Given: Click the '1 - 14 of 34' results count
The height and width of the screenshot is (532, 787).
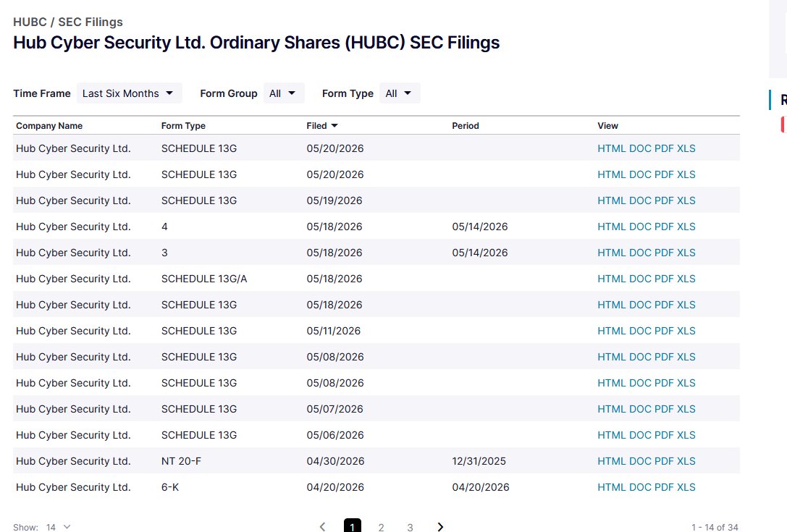Looking at the screenshot, I should pos(715,527).
